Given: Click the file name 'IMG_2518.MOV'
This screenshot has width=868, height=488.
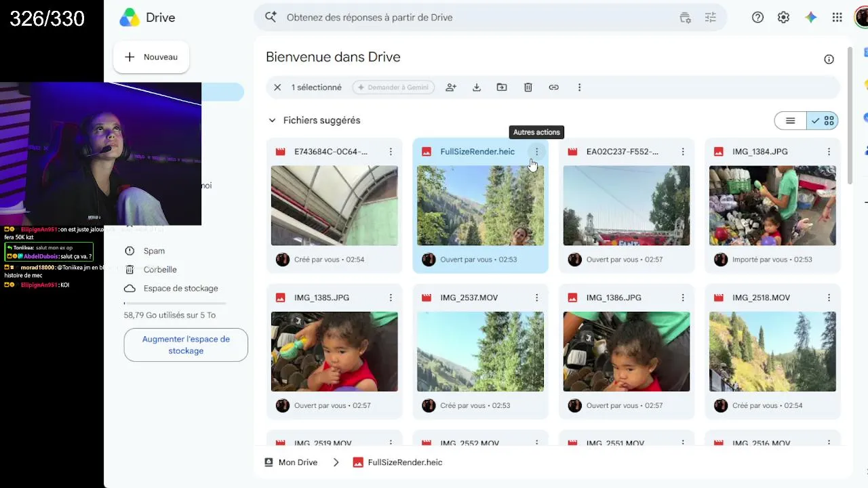Looking at the screenshot, I should pos(762,298).
